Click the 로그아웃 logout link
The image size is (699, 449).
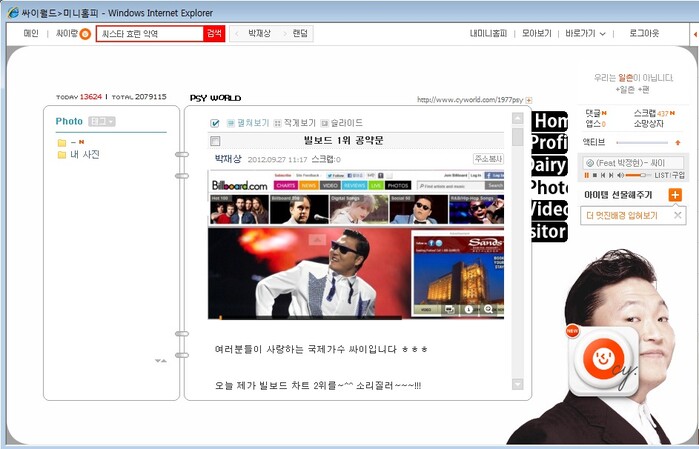[x=644, y=34]
